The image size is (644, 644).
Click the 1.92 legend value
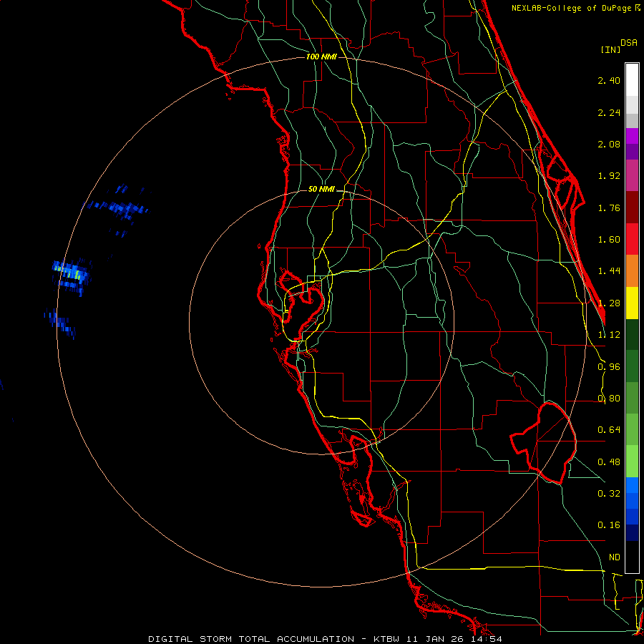click(x=609, y=176)
